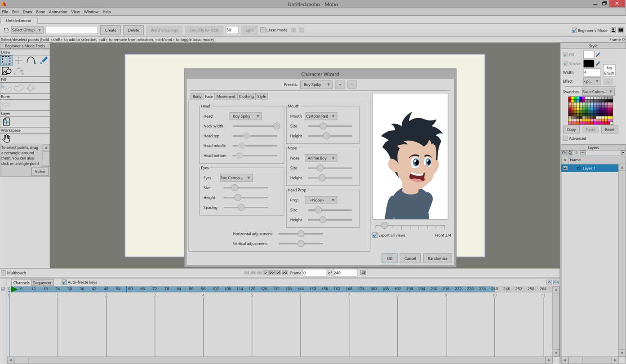
Task: Click the New Layer icon in Layers panel
Action: point(564,153)
